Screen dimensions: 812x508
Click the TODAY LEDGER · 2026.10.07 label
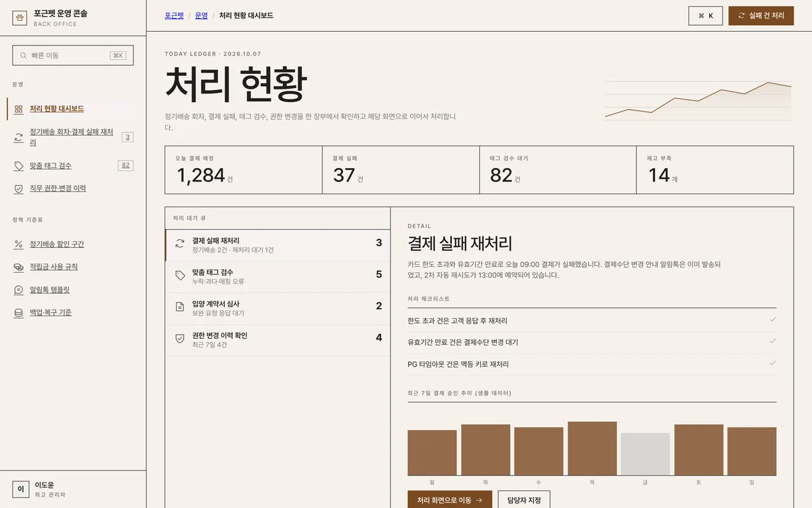point(212,54)
